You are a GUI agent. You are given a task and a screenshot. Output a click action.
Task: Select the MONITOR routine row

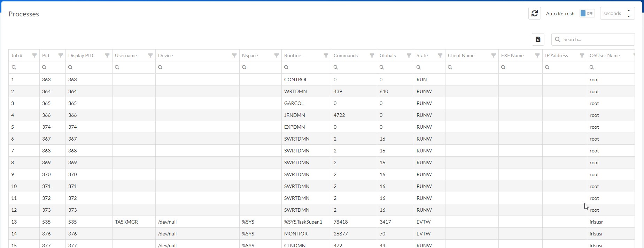(x=296, y=234)
